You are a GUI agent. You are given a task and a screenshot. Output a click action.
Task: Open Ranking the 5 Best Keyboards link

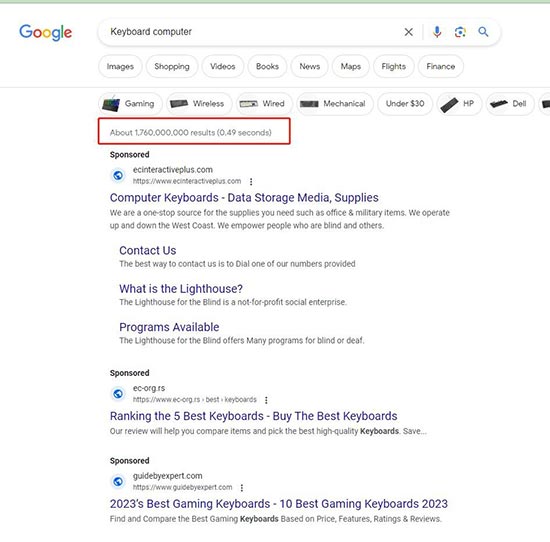[x=253, y=416]
